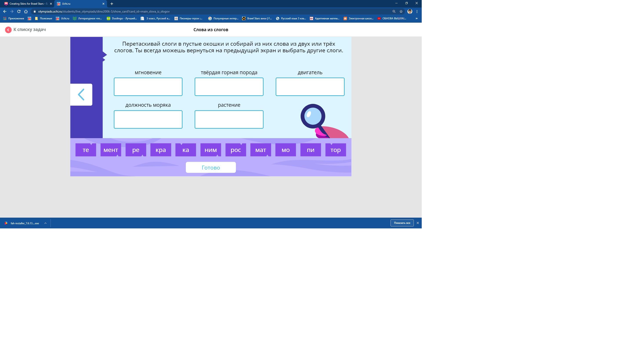The width and height of the screenshot is (644, 347).
Task: Expand fah-installer download options chevron
Action: (45, 223)
